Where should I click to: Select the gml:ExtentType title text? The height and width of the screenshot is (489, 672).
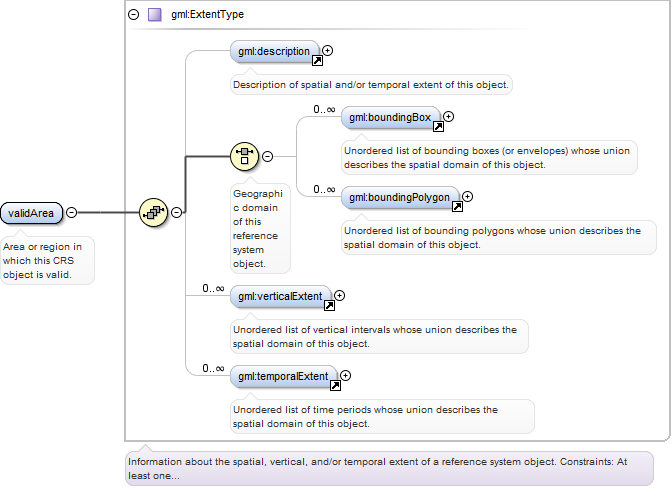[x=207, y=15]
